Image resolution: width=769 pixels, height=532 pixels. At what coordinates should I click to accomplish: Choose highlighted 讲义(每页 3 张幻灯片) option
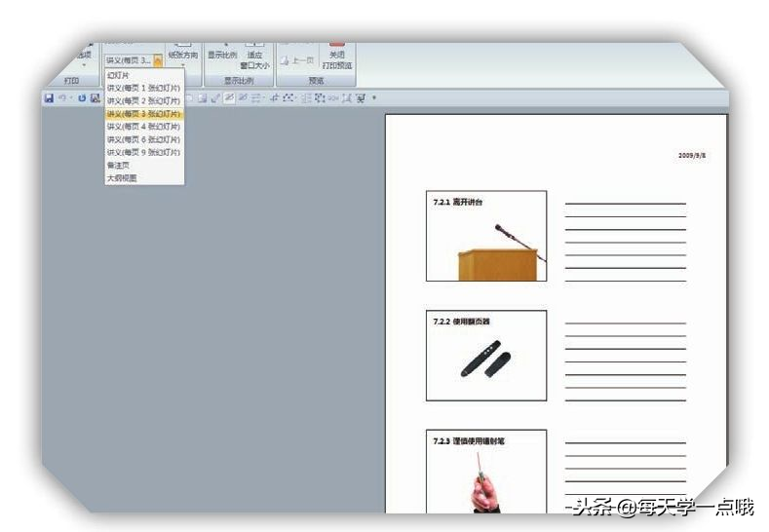(x=144, y=114)
